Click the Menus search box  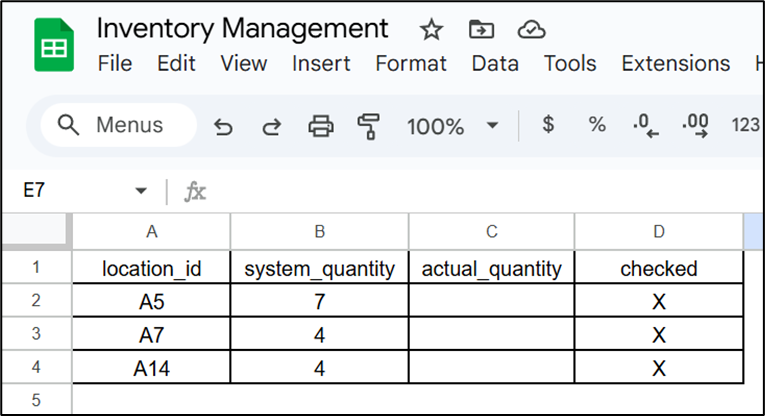point(118,125)
